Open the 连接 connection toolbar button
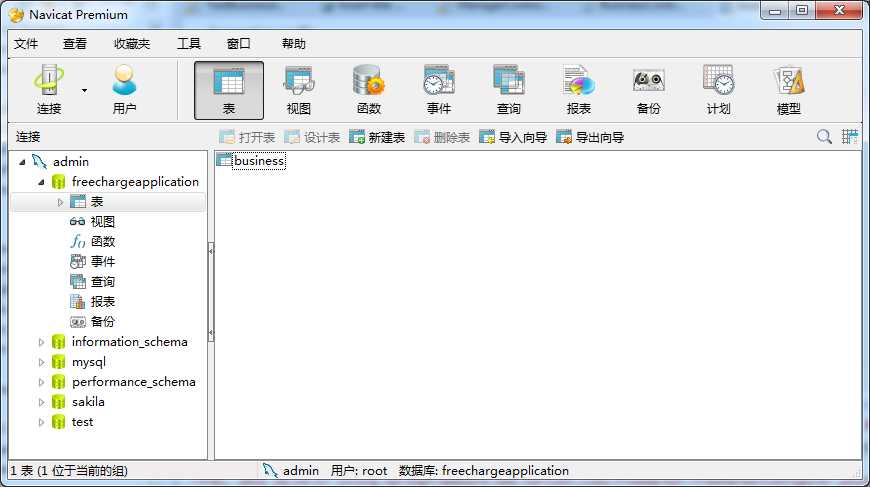 pos(49,90)
